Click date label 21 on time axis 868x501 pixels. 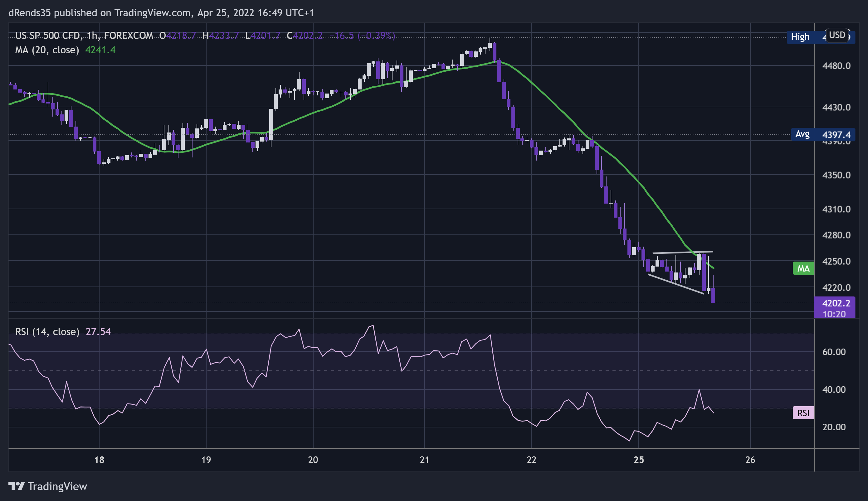(x=425, y=460)
